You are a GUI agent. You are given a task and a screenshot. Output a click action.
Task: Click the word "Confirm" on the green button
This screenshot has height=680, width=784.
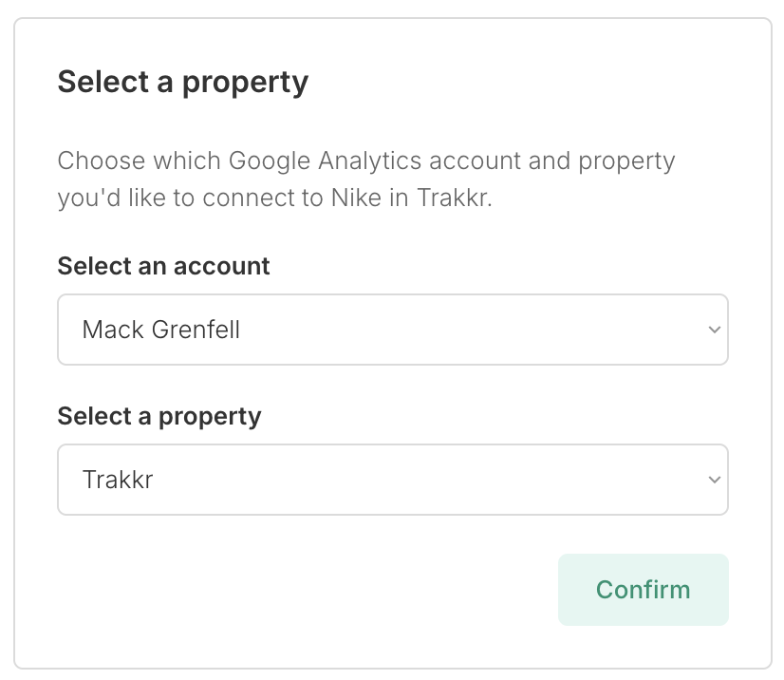tap(643, 590)
